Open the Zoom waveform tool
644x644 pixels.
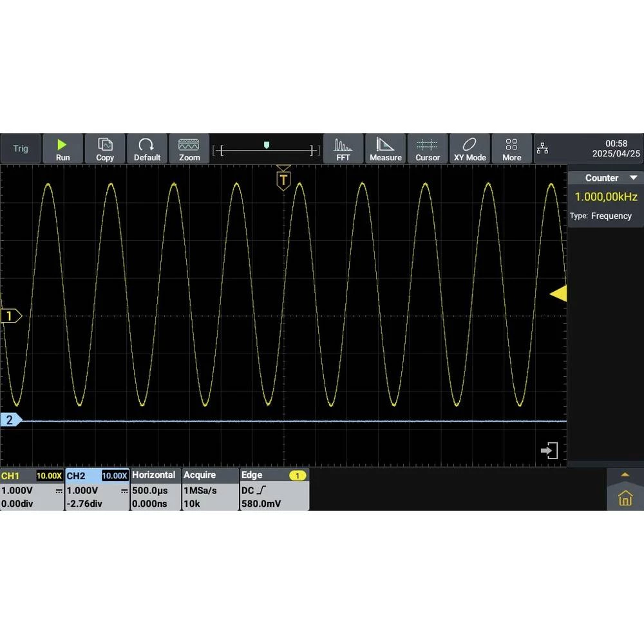[x=189, y=149]
